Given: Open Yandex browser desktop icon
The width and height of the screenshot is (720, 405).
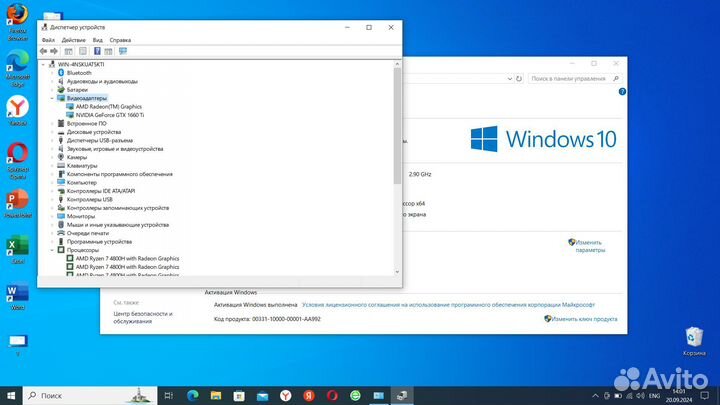Looking at the screenshot, I should point(17,109).
